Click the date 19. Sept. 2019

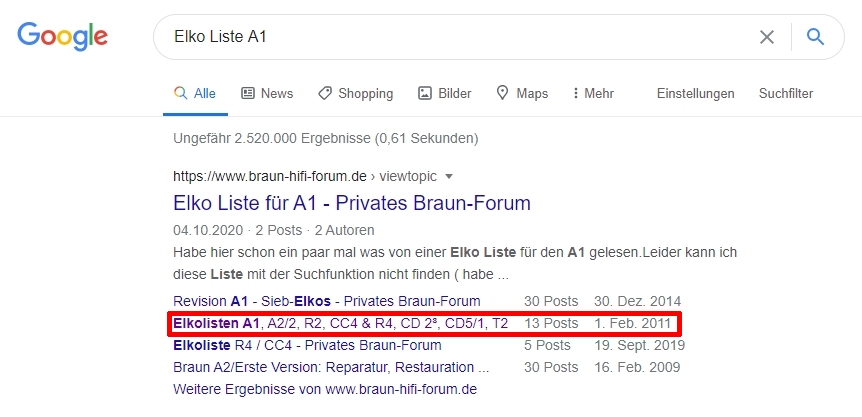point(639,346)
